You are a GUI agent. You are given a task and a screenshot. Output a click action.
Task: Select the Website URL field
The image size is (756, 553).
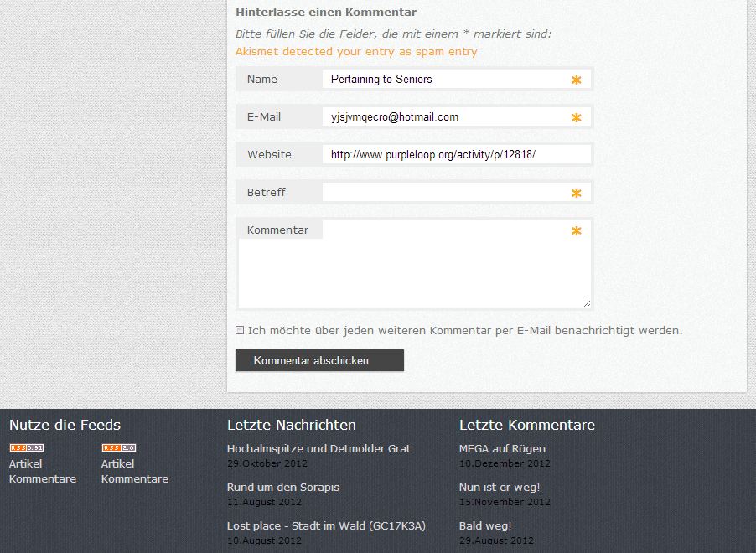click(x=455, y=155)
